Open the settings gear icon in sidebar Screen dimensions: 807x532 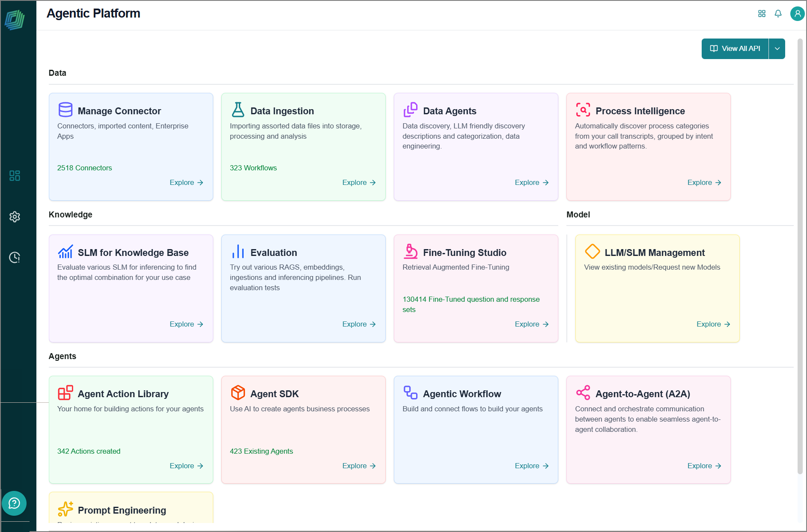pyautogui.click(x=15, y=217)
